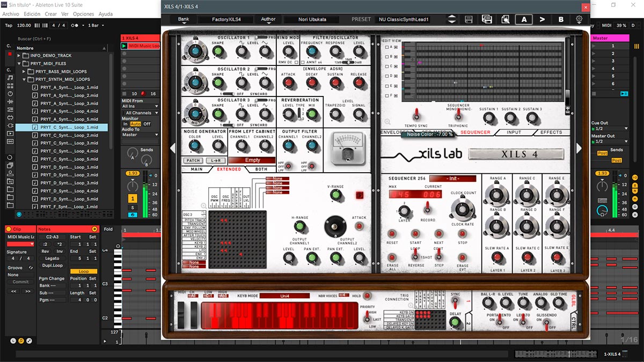Screen dimensions: 644x362
Task: Click the sequencer Erase All red button
Action: 392,257
